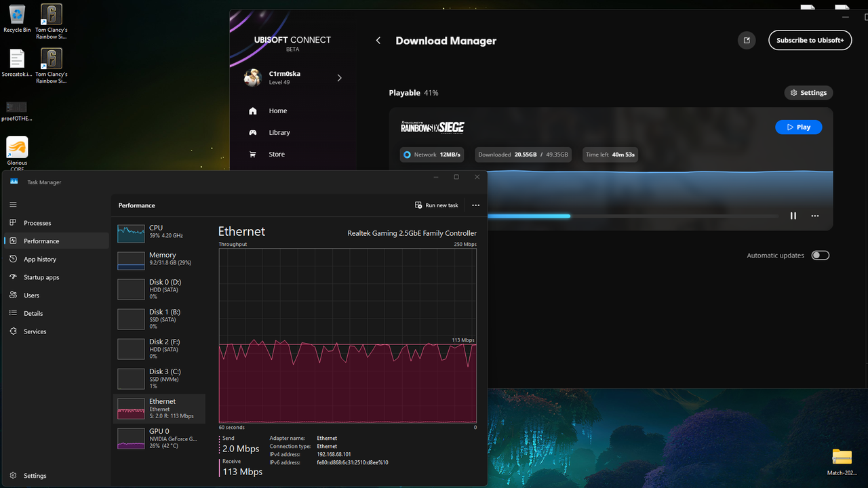Select Disk 0 (D:) performance item
The image size is (868, 488).
[159, 289]
